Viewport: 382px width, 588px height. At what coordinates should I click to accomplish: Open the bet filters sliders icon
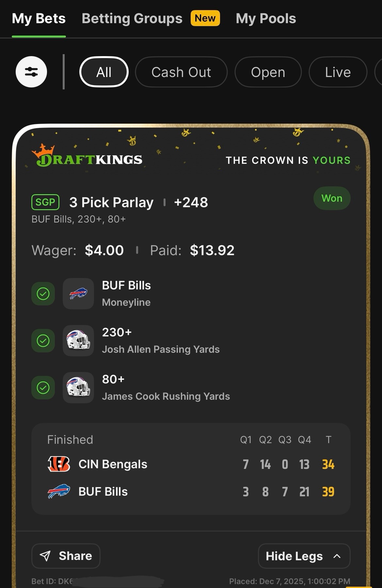click(31, 72)
